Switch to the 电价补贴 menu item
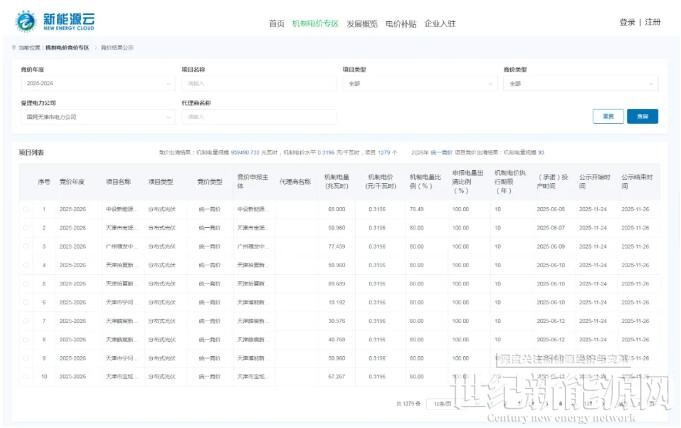The height and width of the screenshot is (428, 681). point(401,22)
